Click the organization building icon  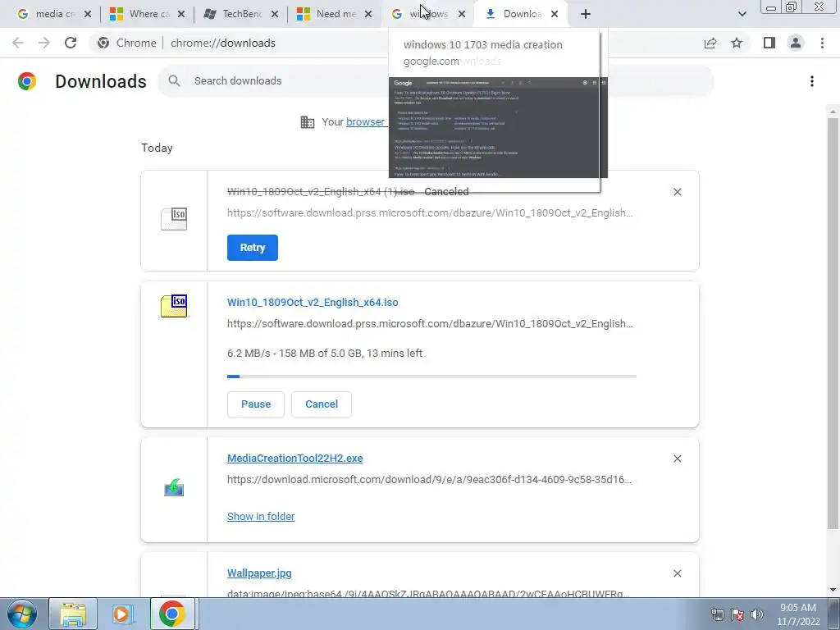pos(308,122)
